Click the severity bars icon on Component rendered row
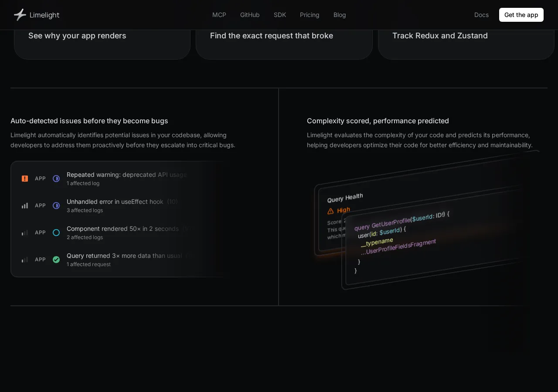This screenshot has width=558, height=392. (25, 233)
